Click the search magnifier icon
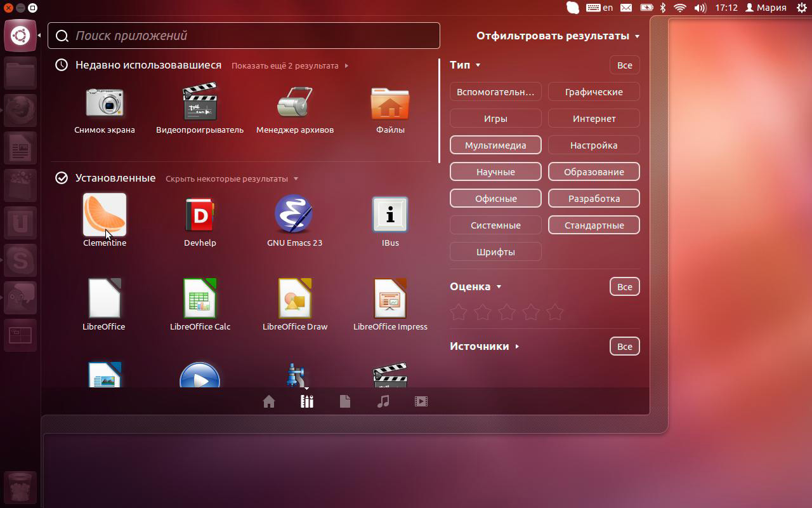Screen dimensions: 812x508 (x=62, y=36)
